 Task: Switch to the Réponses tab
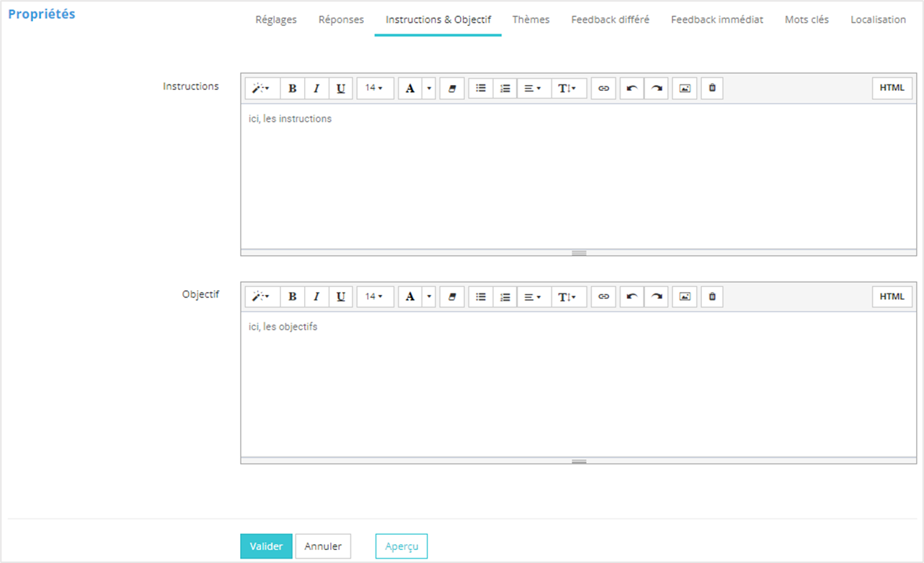tap(341, 20)
